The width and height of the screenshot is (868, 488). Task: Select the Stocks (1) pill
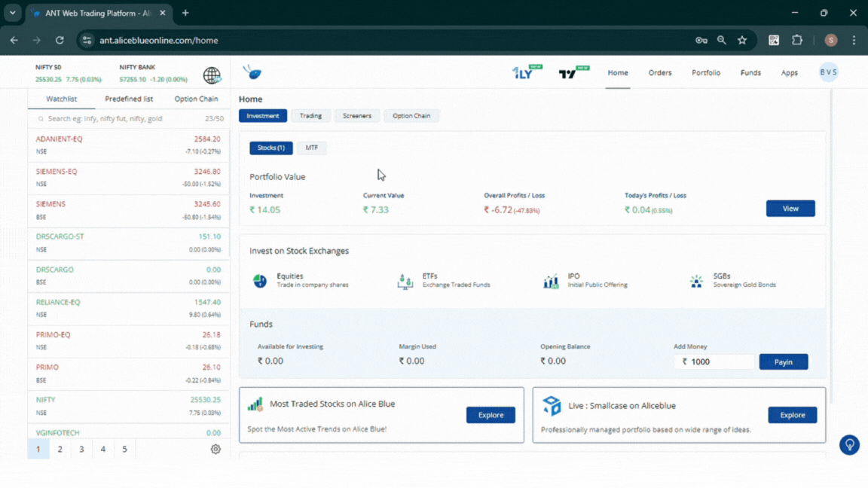(270, 148)
